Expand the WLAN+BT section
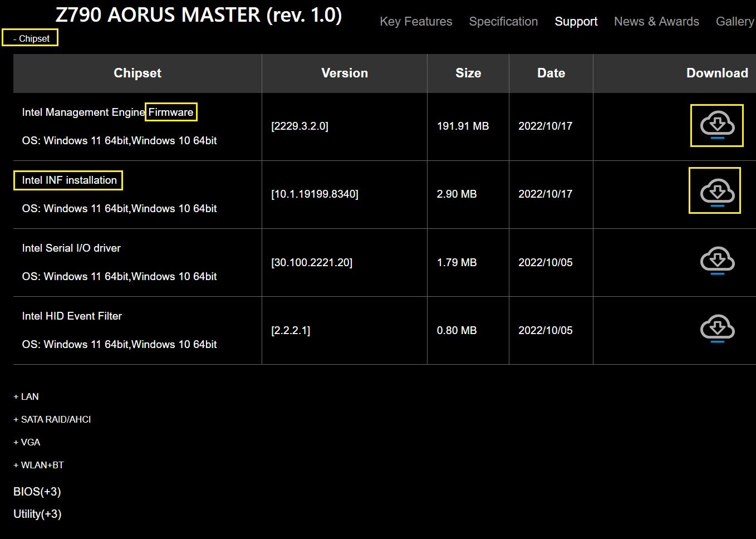 pos(38,465)
